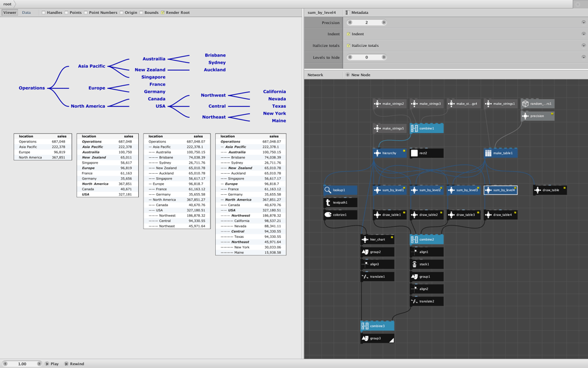Enable the Point Numbers checkbox
Viewport: 588px width, 368px height.
(86, 13)
